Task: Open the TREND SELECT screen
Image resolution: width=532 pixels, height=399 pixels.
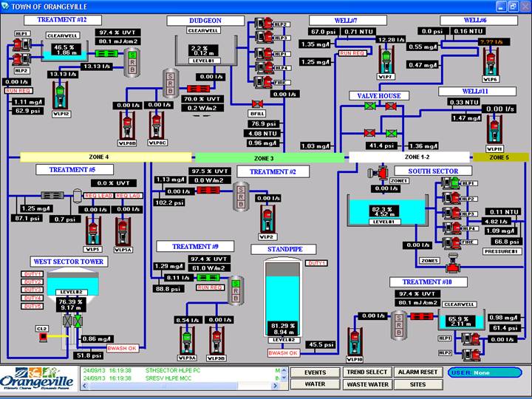Action: click(366, 372)
